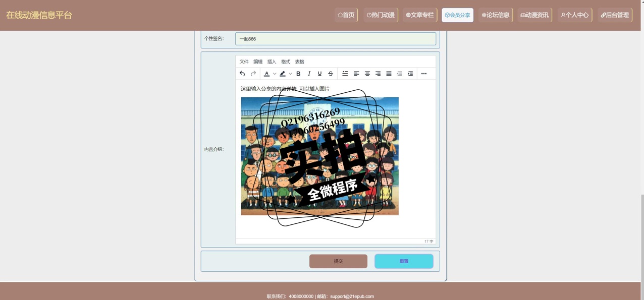Open 动漫资讯 navigation tab

click(534, 15)
